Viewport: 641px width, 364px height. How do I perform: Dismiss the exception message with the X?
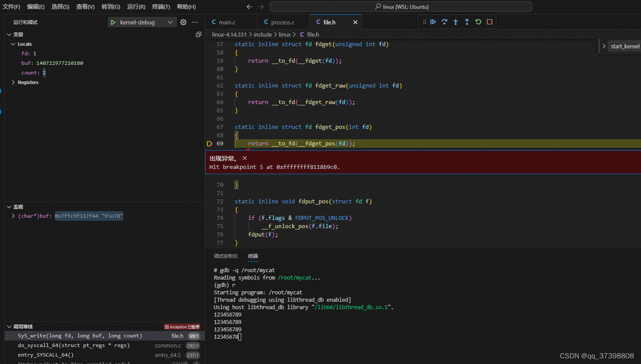245,158
